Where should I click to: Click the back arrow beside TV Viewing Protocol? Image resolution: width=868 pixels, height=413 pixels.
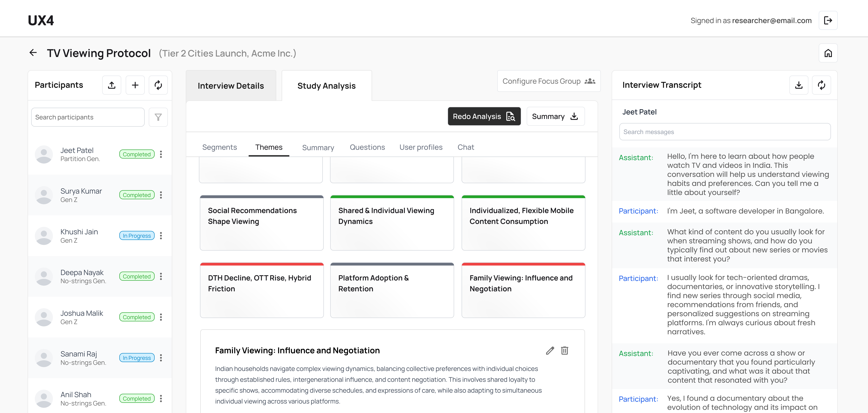pos(33,53)
